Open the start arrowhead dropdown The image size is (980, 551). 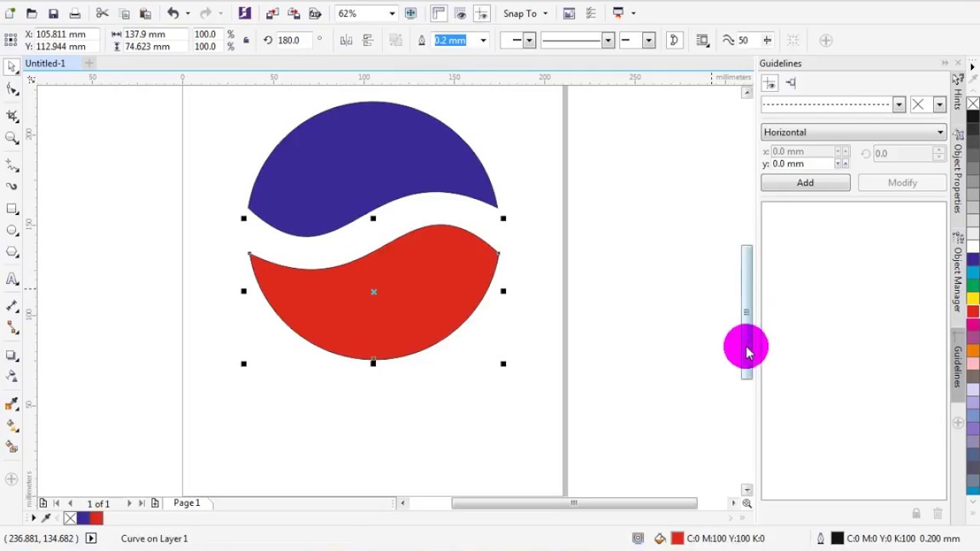point(529,41)
